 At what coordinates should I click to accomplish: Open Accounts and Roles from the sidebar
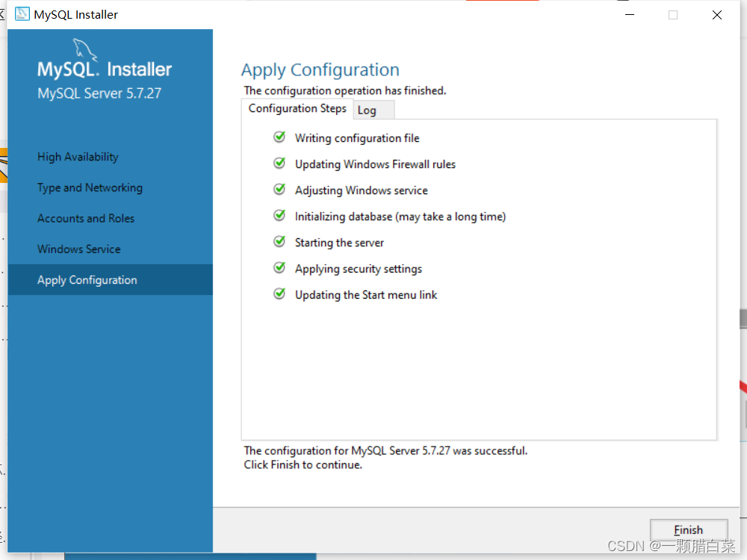[x=85, y=218]
